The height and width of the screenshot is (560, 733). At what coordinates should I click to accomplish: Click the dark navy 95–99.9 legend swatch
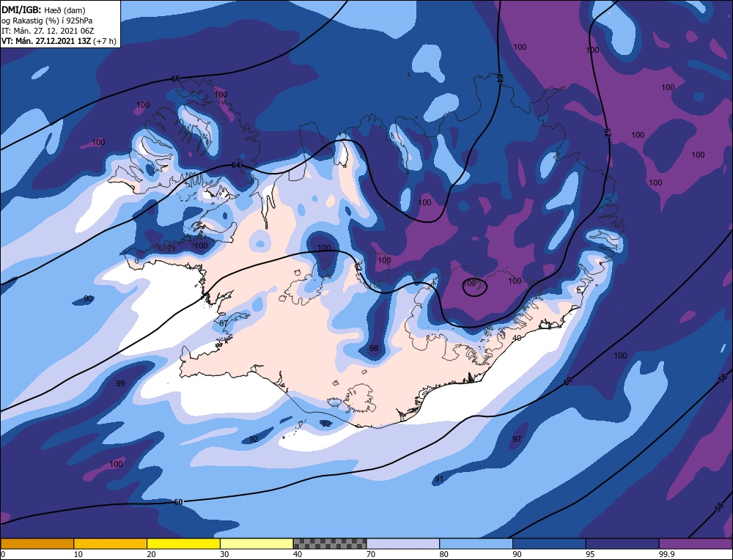[622, 544]
